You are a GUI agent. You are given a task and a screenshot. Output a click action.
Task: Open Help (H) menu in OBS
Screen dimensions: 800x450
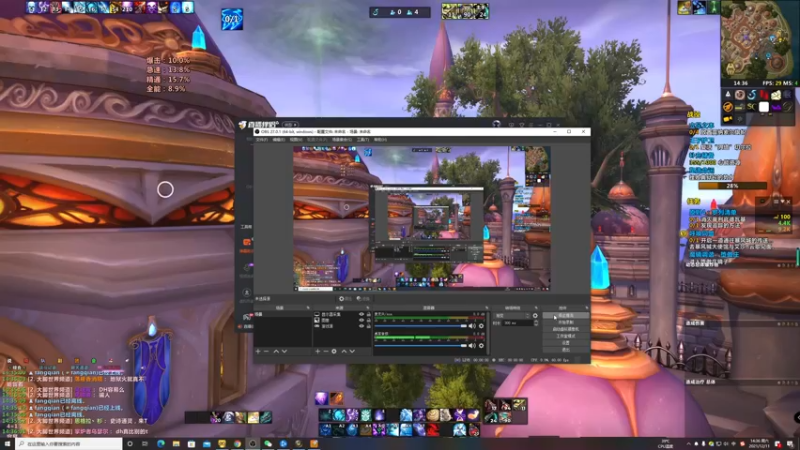[380, 139]
